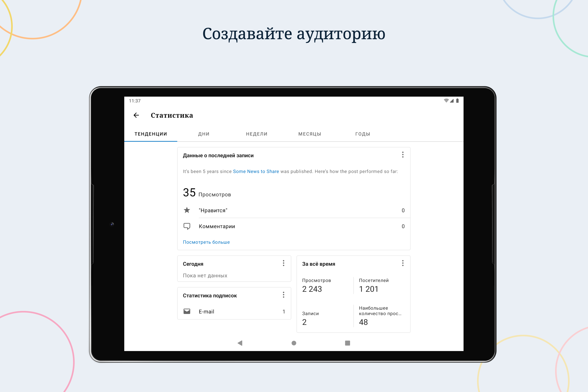The width and height of the screenshot is (588, 392).
Task: Click the Данные о последней записи heading
Action: coord(218,155)
